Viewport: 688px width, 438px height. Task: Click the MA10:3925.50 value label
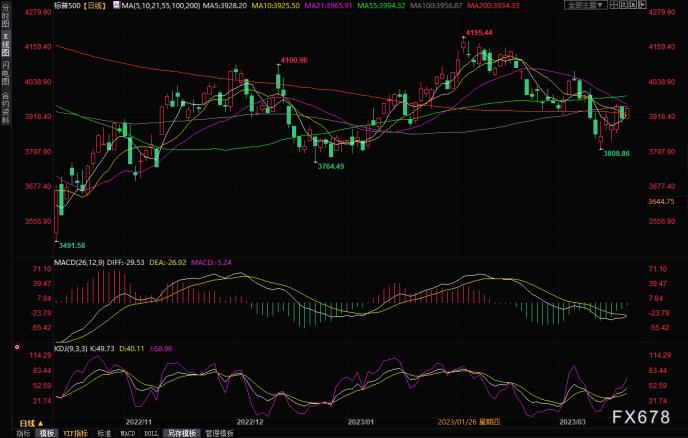[275, 6]
